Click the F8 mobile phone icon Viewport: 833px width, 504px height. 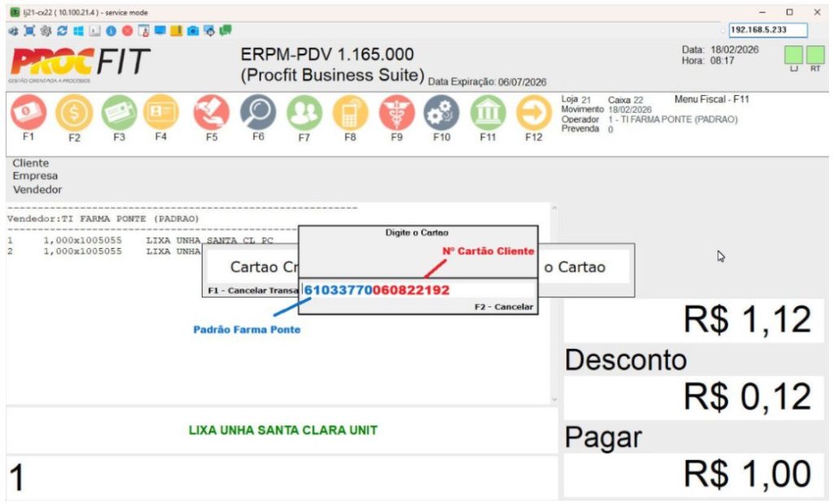pos(350,113)
